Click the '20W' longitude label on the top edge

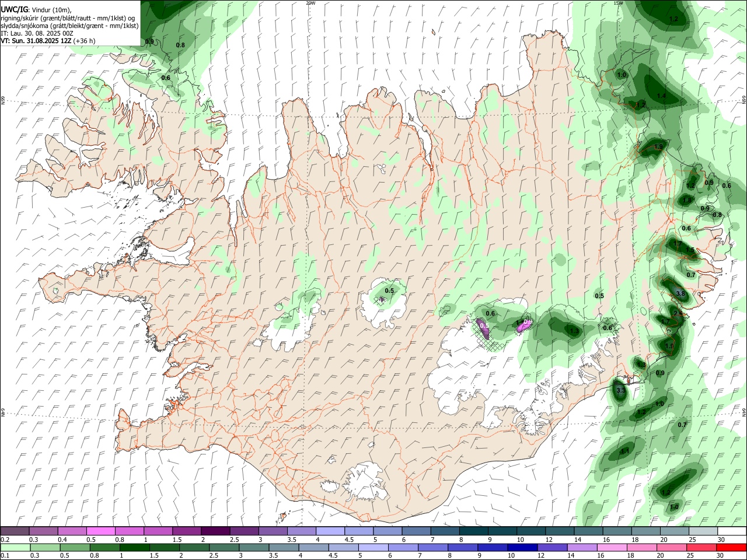click(310, 3)
